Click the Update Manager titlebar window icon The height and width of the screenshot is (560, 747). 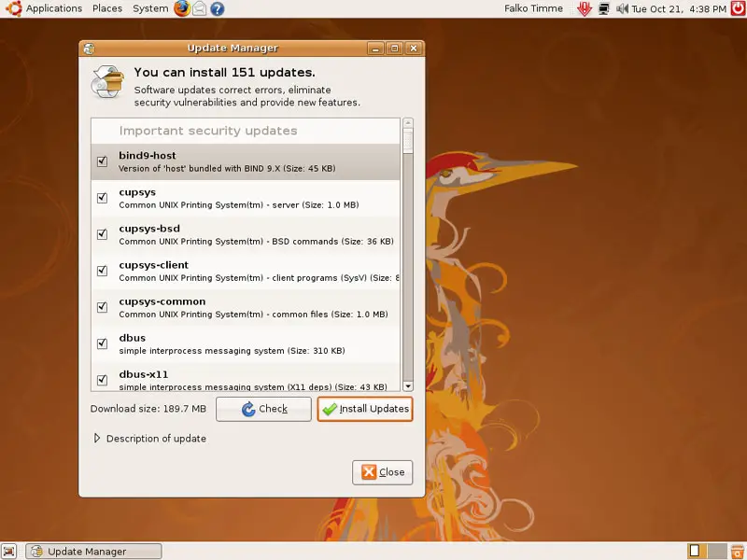click(x=89, y=49)
